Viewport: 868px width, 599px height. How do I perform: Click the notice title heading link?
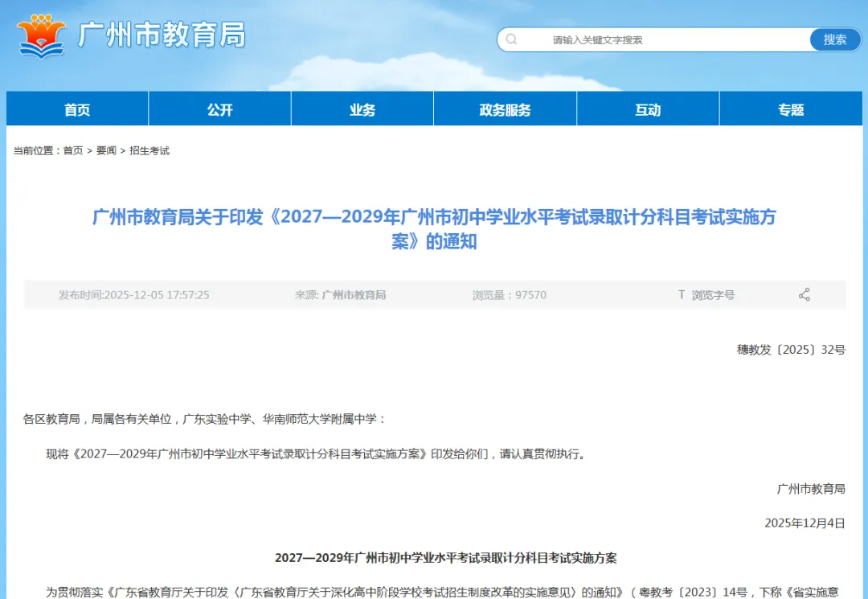click(434, 229)
